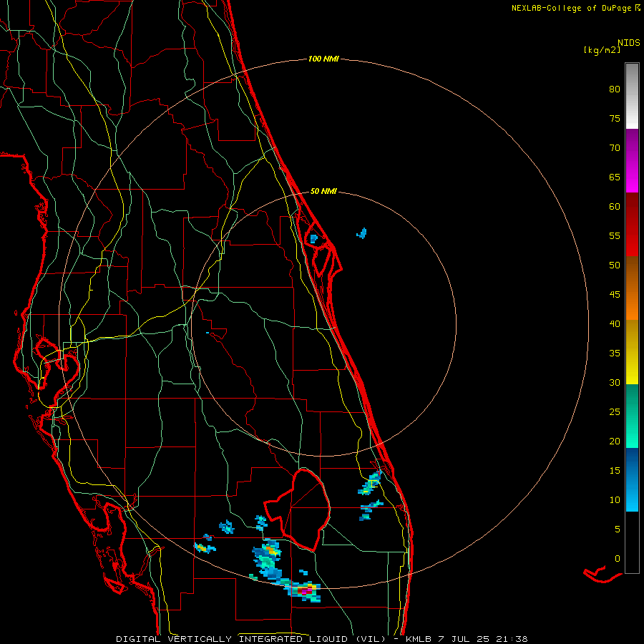Pick the red segment of the color bar
This screenshot has height=644, width=644.
632,225
